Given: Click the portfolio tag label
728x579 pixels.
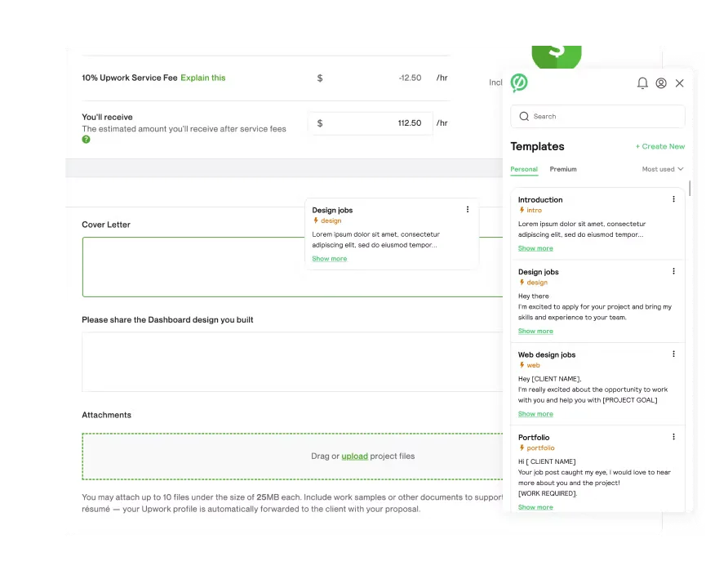Looking at the screenshot, I should coord(540,448).
